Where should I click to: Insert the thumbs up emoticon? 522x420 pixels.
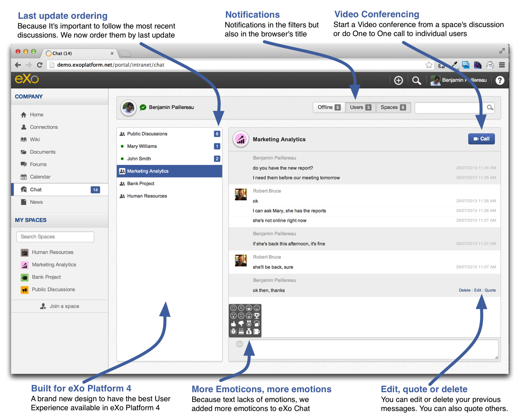point(234,324)
